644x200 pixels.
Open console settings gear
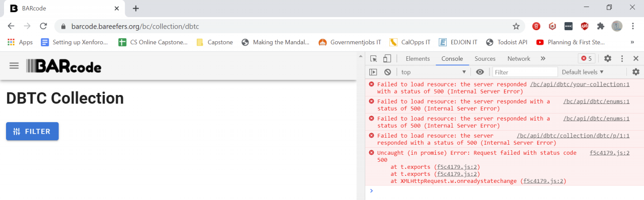pos(636,72)
